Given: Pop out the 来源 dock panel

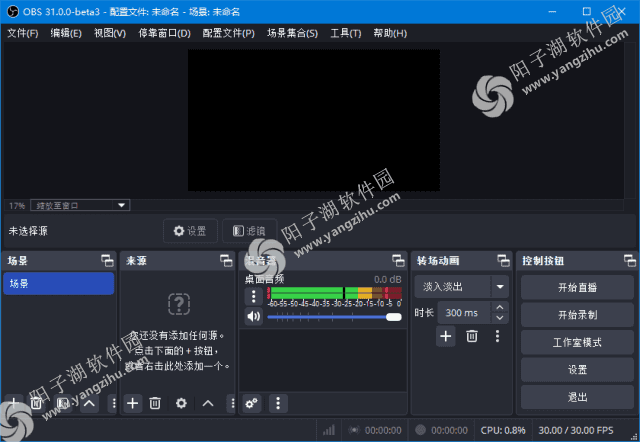Looking at the screenshot, I should pos(226,260).
